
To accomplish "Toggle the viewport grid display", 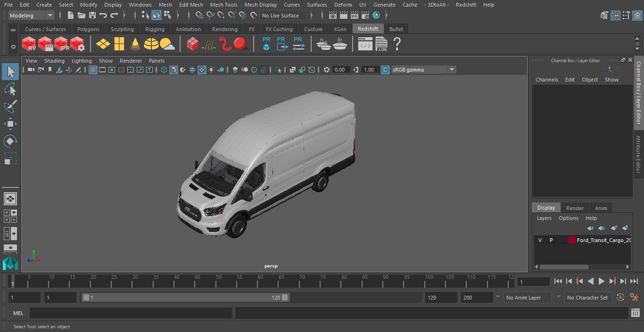I will click(93, 70).
